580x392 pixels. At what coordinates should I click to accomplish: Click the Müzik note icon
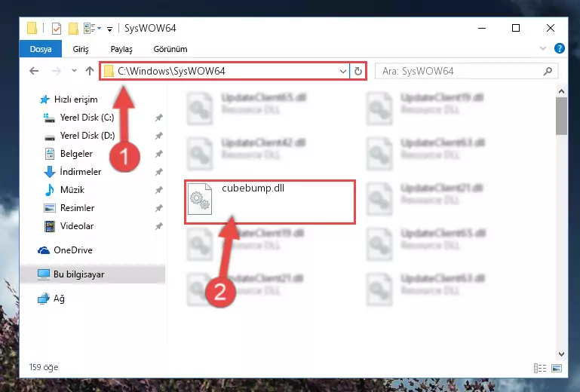click(50, 190)
